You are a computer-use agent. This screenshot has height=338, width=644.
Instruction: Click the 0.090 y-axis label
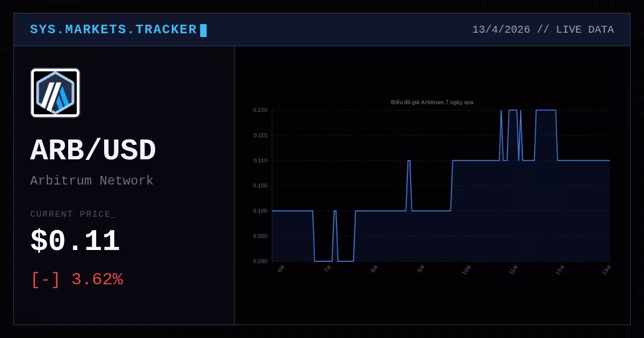tap(260, 261)
